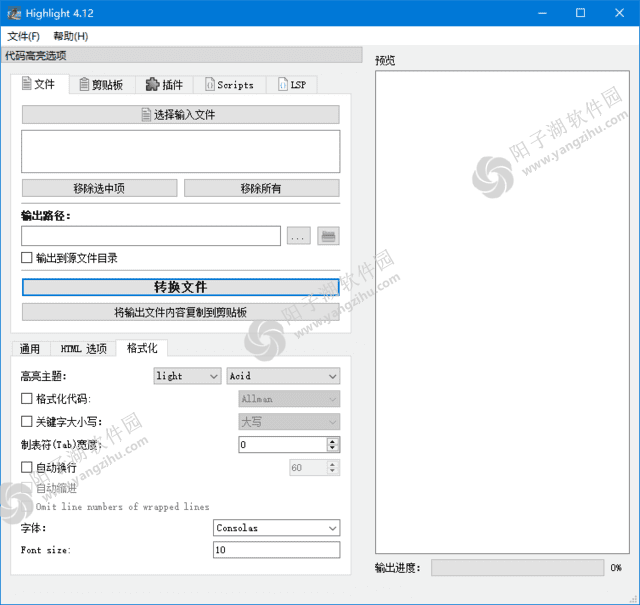Increase the Tab width spinner value
Image resolution: width=640 pixels, height=605 pixels.
(333, 441)
